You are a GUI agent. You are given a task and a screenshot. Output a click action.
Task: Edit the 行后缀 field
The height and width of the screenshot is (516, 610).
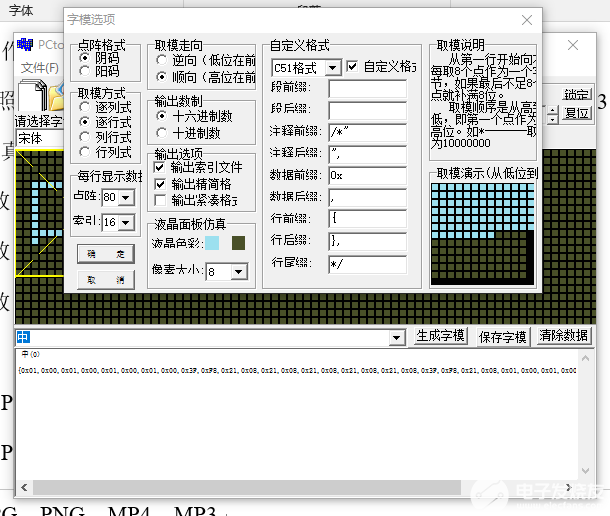[367, 242]
